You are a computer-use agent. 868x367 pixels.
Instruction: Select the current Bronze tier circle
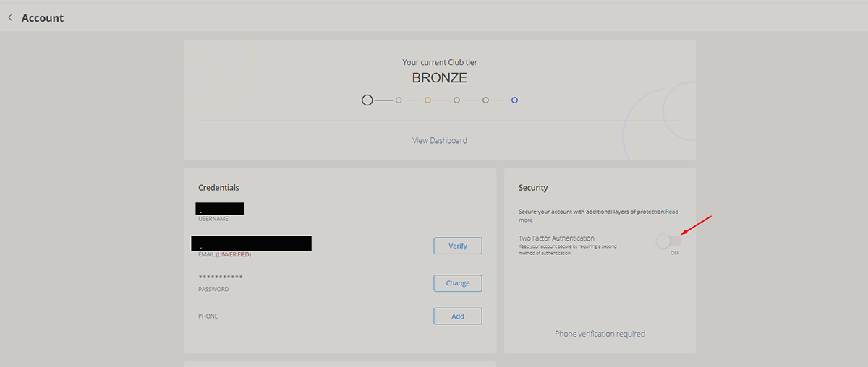[x=367, y=100]
